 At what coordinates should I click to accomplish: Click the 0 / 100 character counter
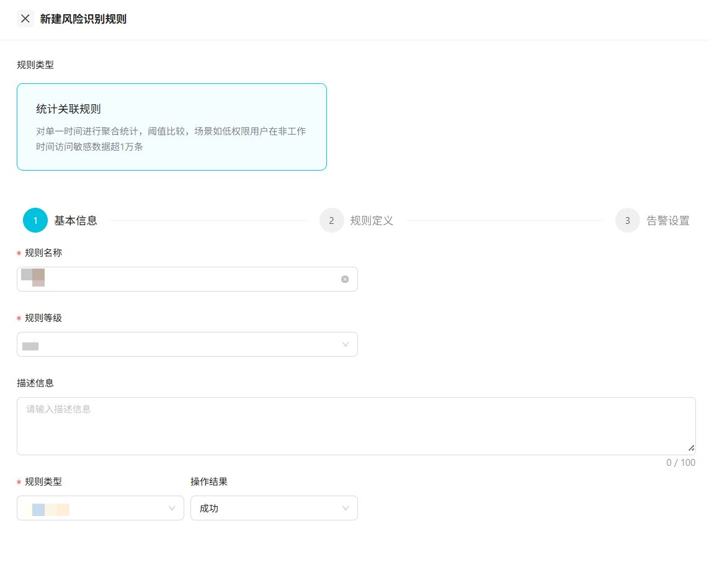(x=680, y=462)
